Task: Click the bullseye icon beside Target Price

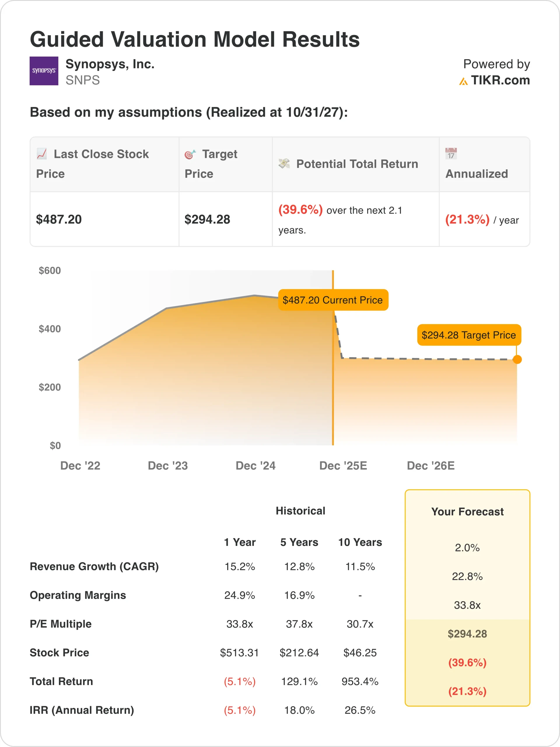Action: pyautogui.click(x=190, y=154)
